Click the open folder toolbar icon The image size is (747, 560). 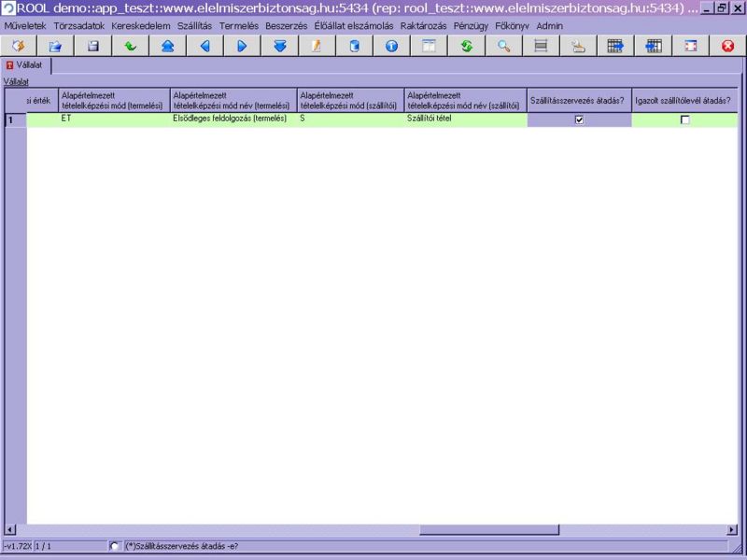55,46
